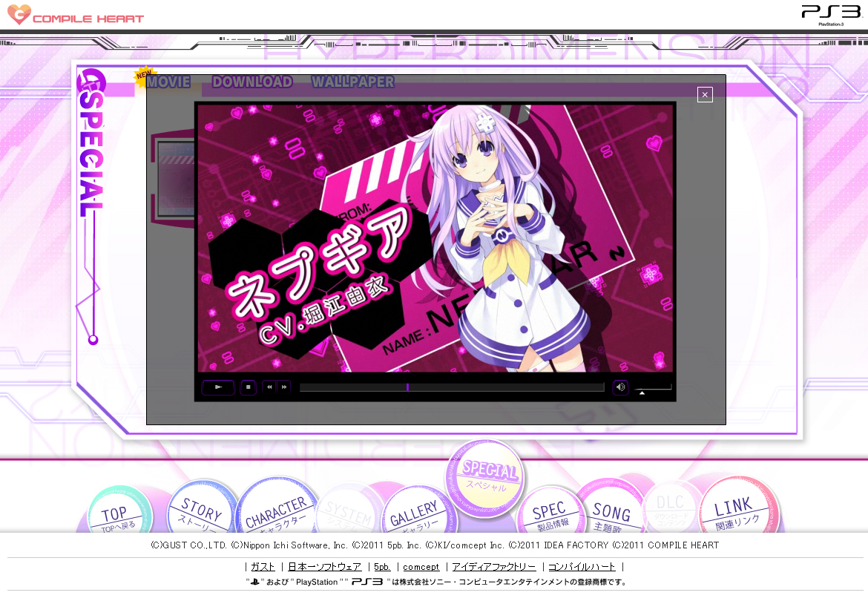Viewport: 868px width, 604px height.
Task: Open the SYSTEM navigation bubble
Action: pyautogui.click(x=348, y=509)
